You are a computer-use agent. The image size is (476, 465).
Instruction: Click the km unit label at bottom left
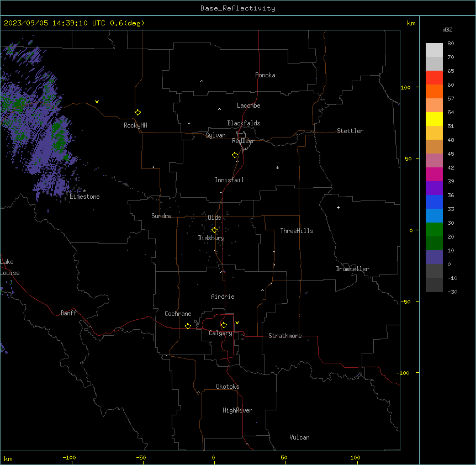(x=8, y=458)
